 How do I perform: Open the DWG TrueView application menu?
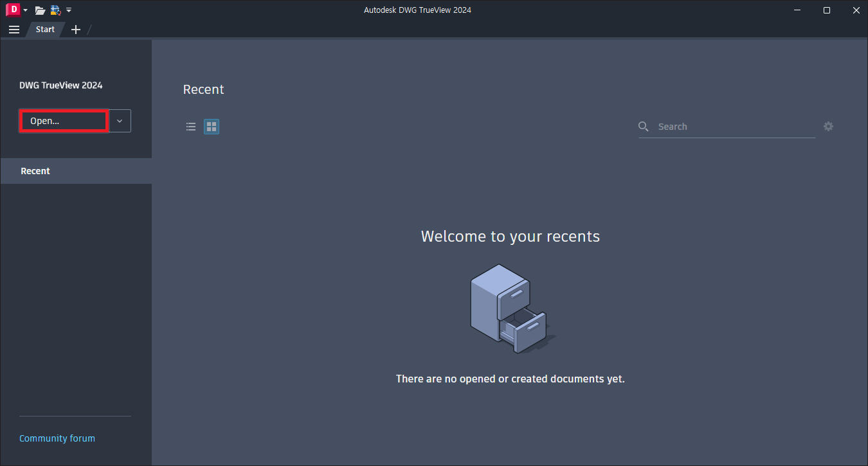(x=16, y=10)
